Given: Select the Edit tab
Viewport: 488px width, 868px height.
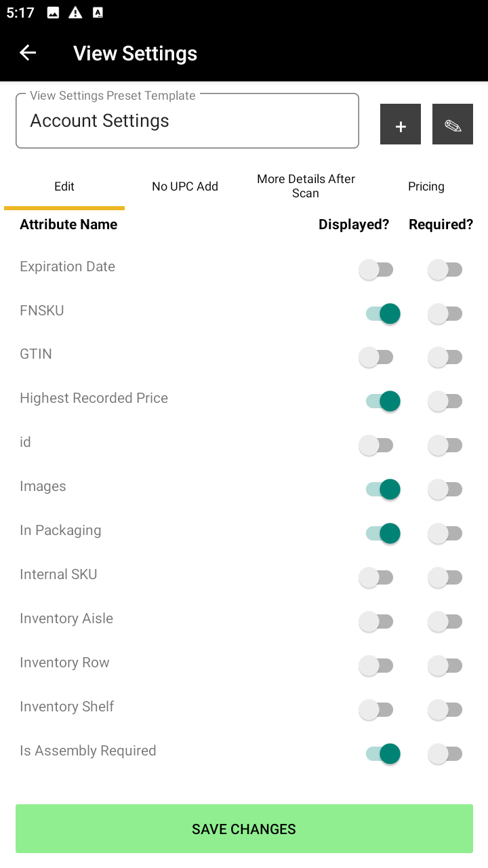Looking at the screenshot, I should pyautogui.click(x=64, y=186).
